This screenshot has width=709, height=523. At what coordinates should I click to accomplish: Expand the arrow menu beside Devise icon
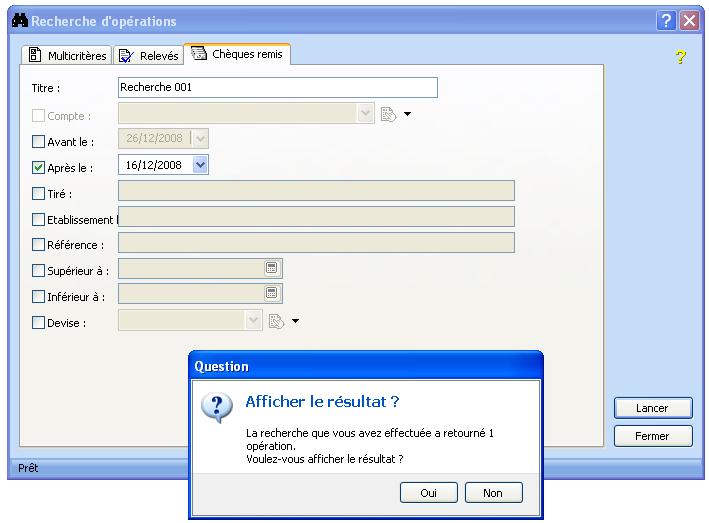click(295, 322)
